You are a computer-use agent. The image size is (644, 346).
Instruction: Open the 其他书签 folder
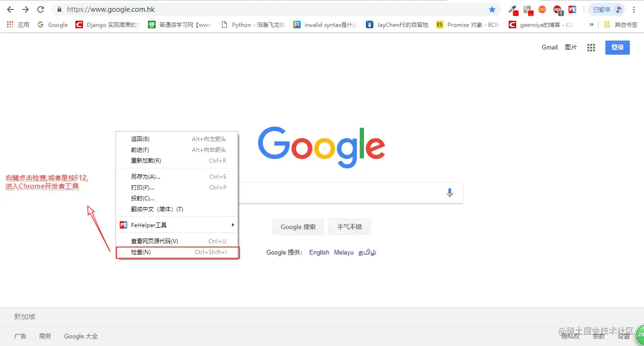(620, 25)
